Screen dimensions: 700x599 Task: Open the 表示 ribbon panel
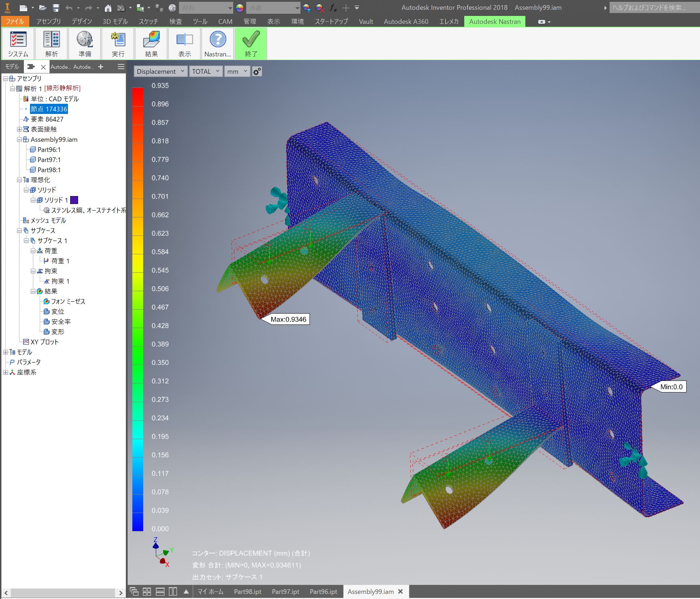(184, 44)
